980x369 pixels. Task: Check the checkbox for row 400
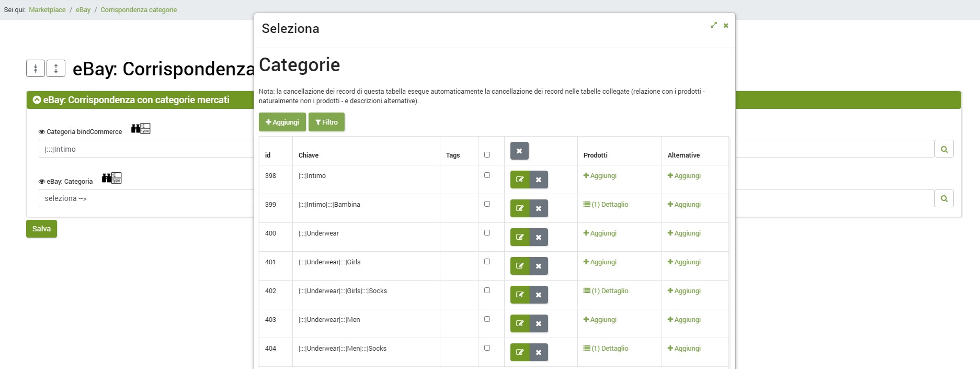pyautogui.click(x=487, y=233)
